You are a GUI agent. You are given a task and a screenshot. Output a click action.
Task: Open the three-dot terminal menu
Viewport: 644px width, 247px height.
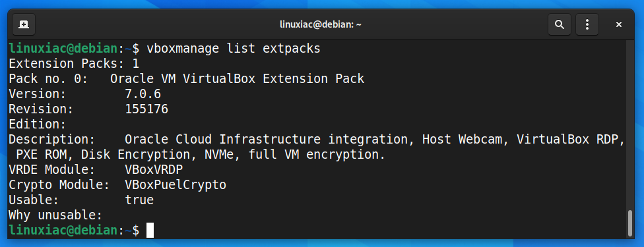587,24
